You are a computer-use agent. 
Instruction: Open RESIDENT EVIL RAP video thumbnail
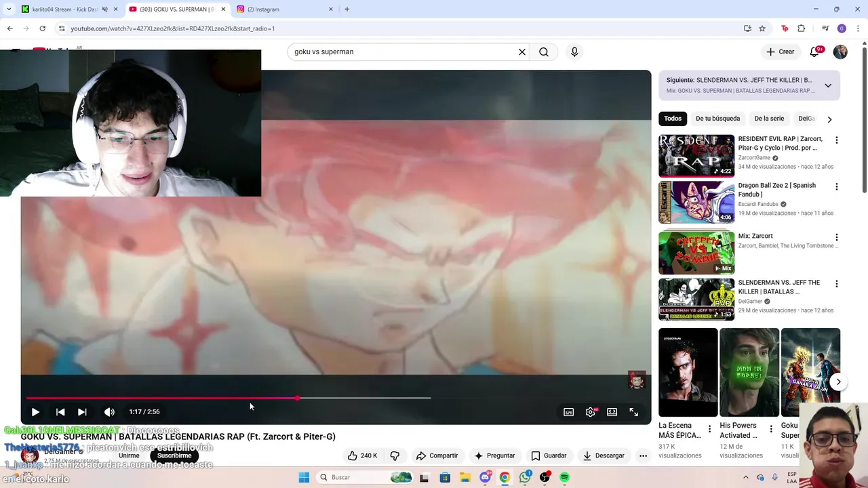click(696, 155)
